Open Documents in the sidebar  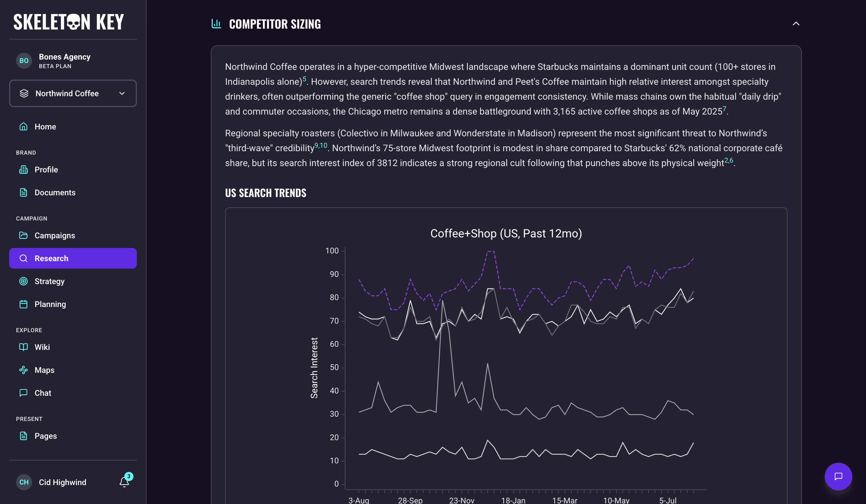coord(73,193)
